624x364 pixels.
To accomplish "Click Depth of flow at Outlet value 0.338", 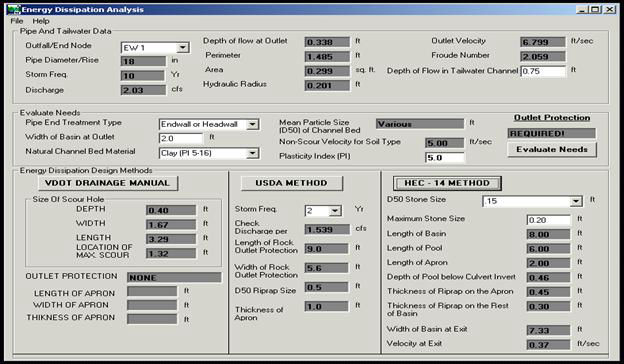I will [327, 42].
